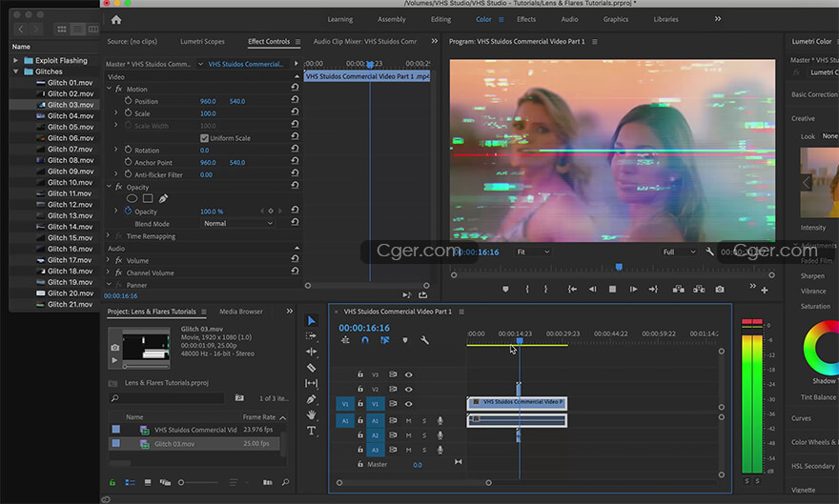
Task: Click the free-draw bezier pen mask icon
Action: point(163,199)
